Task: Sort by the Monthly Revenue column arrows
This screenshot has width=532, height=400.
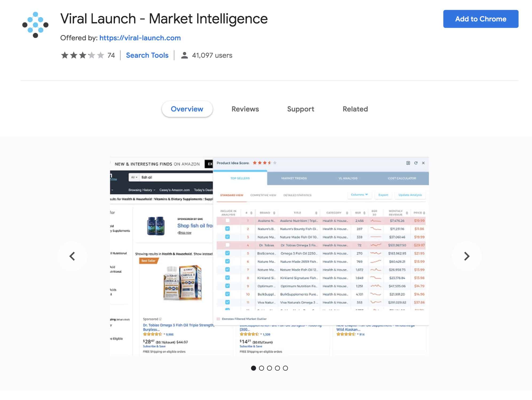Action: coord(407,213)
